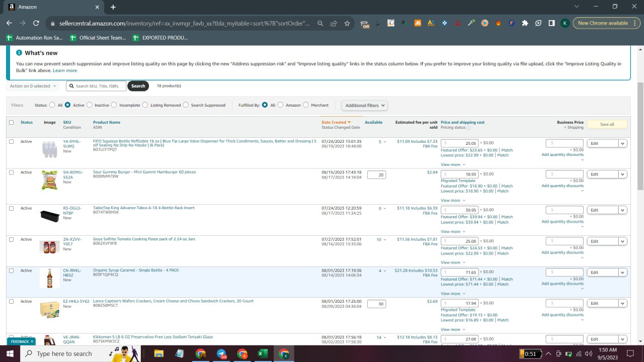Open the Windows notification center
The image size is (644, 362).
pyautogui.click(x=630, y=353)
